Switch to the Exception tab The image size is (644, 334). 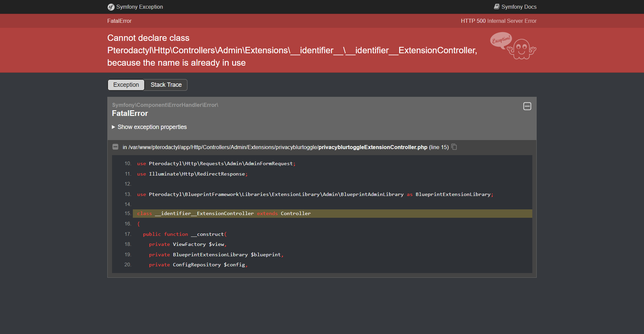coord(126,85)
